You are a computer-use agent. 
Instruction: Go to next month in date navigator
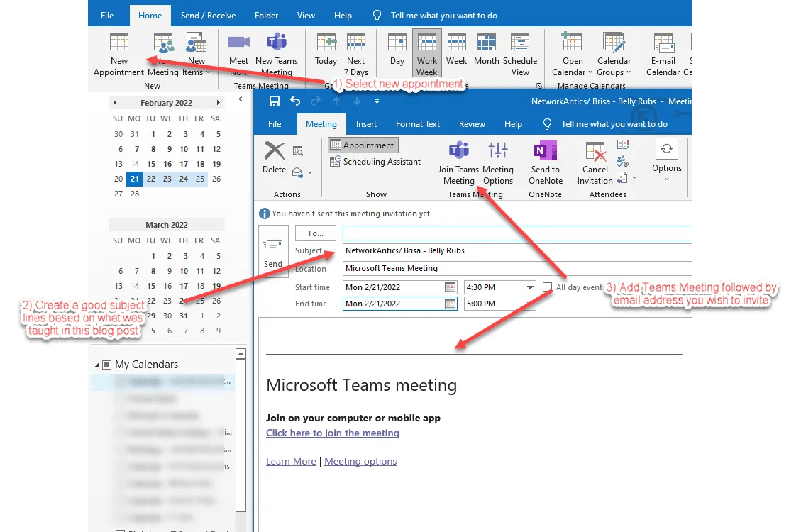219,103
